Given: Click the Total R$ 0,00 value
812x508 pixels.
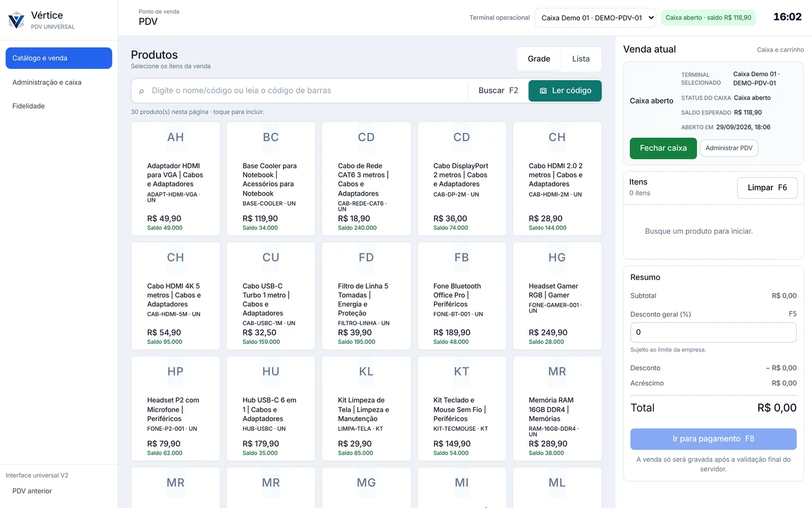Looking at the screenshot, I should pos(776,408).
